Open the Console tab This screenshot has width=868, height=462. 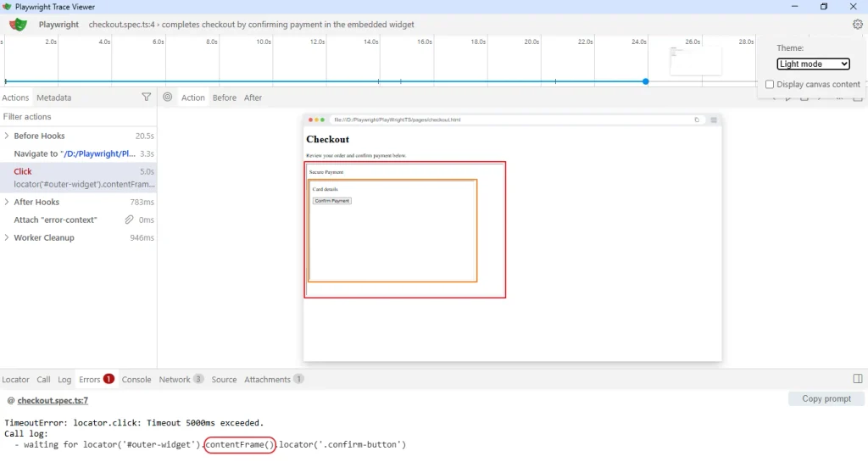pos(136,380)
